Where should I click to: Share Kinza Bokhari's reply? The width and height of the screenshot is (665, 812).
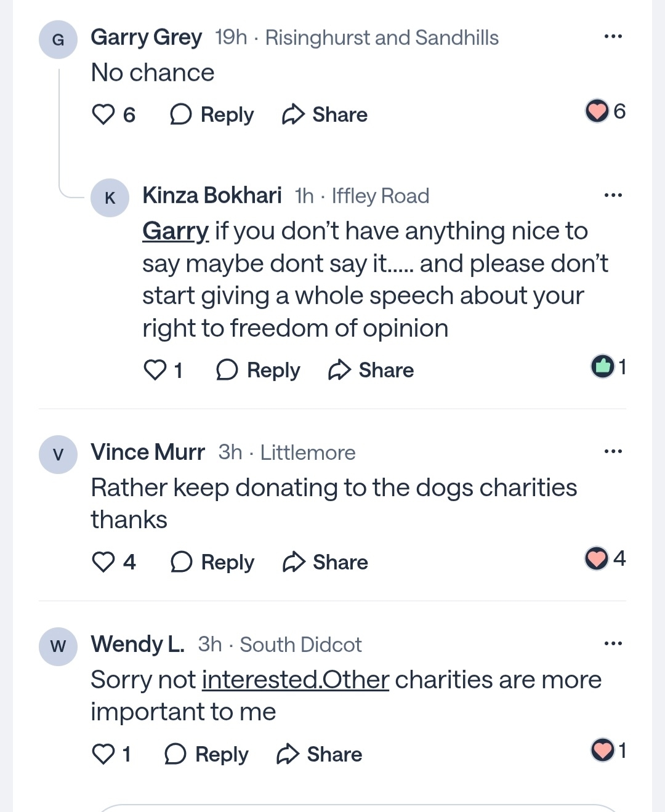[371, 370]
